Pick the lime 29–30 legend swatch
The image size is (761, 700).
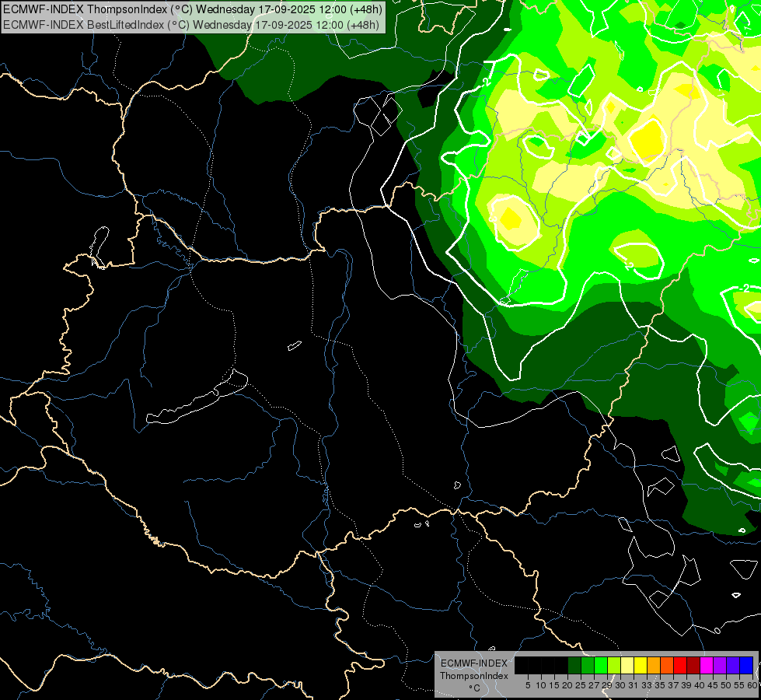(614, 665)
